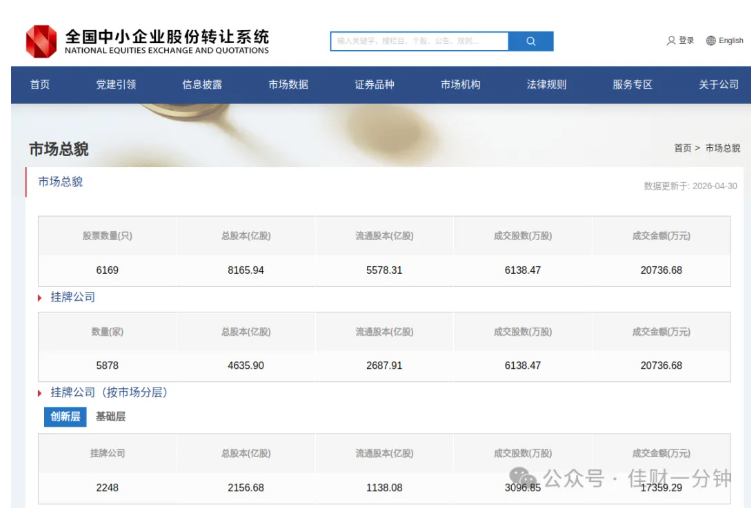Click 市场总貌 in the breadcrumb

(x=723, y=148)
